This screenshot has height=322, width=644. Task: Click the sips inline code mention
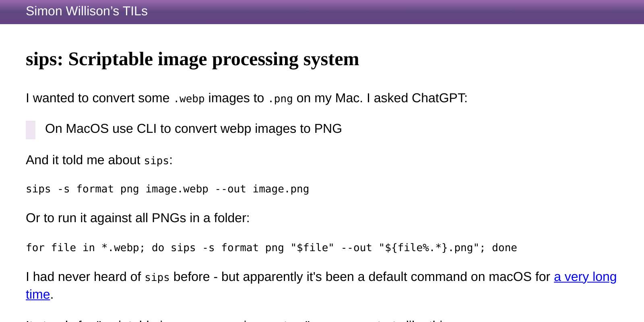(156, 161)
